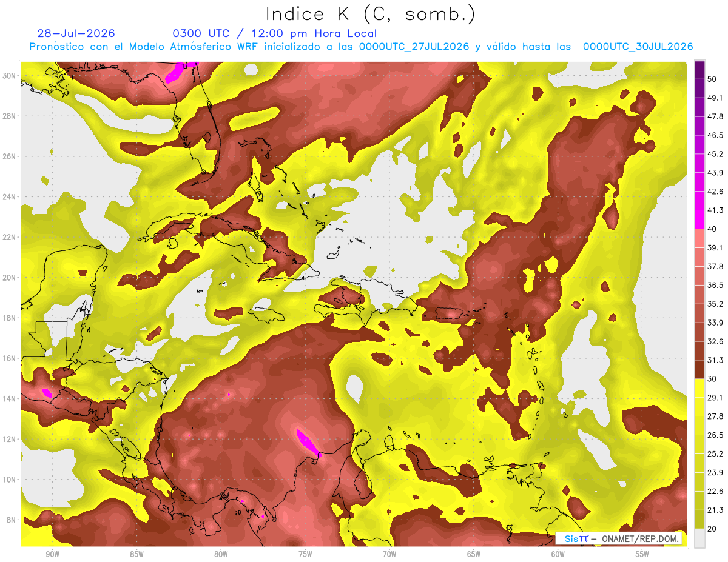Click the colorbar value label '32.6'

(716, 341)
